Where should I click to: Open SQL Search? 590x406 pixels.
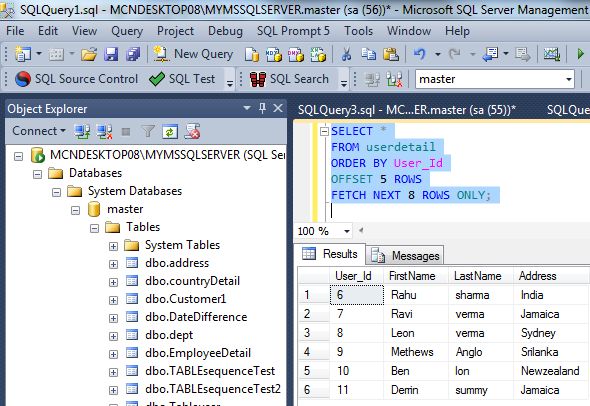[289, 79]
